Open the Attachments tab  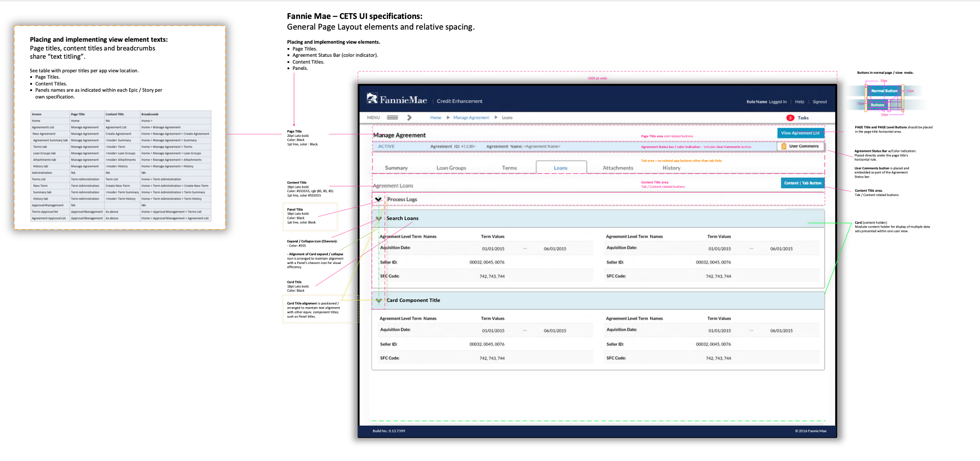(618, 168)
